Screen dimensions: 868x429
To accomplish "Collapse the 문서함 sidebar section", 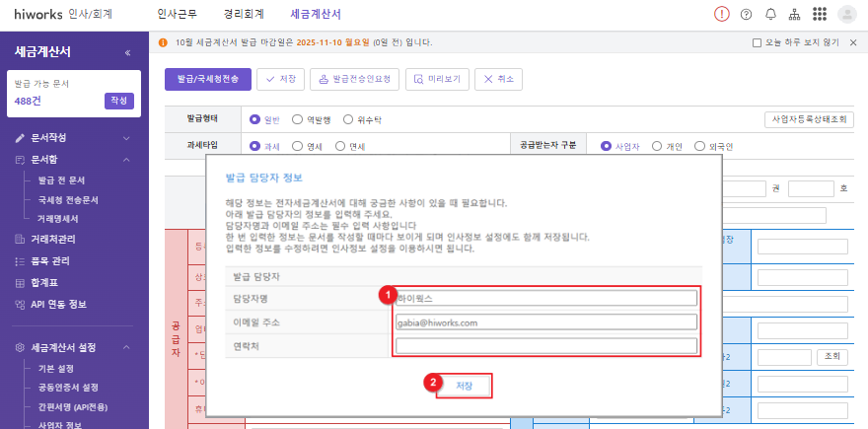I will pyautogui.click(x=126, y=159).
